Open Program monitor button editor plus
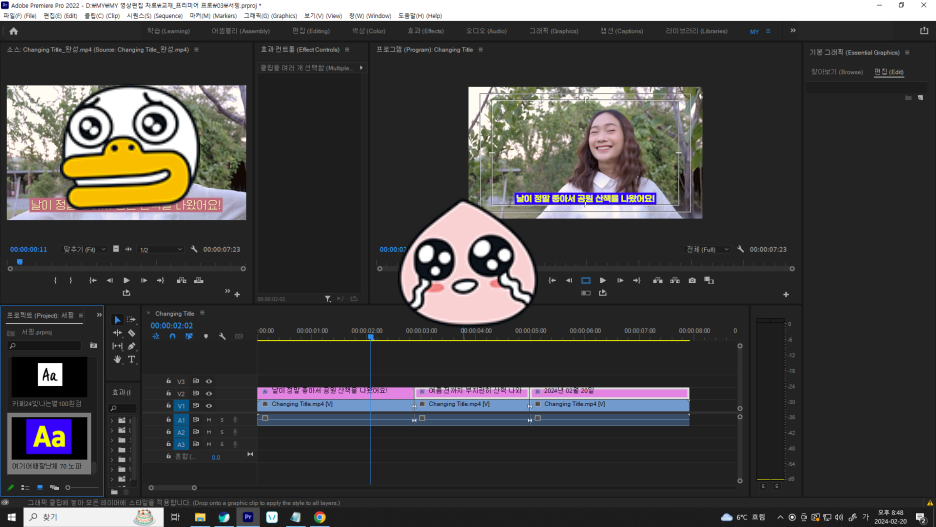936x527 pixels. [x=786, y=294]
